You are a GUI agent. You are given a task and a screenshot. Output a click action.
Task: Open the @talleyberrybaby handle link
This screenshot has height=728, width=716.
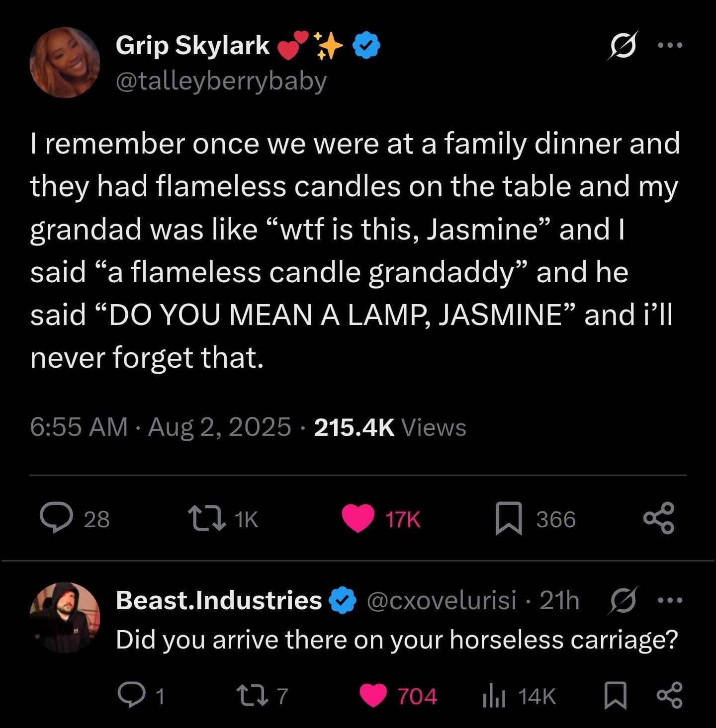point(221,81)
